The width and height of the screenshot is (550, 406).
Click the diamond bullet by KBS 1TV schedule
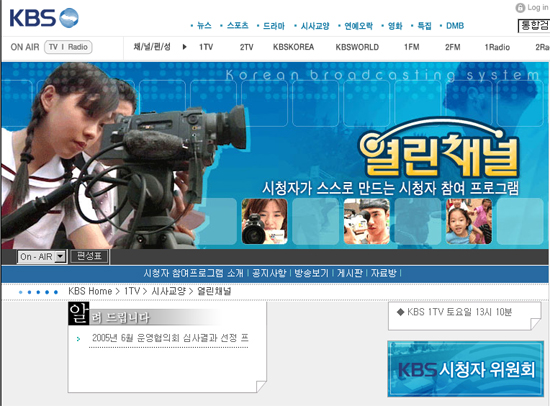(x=400, y=312)
